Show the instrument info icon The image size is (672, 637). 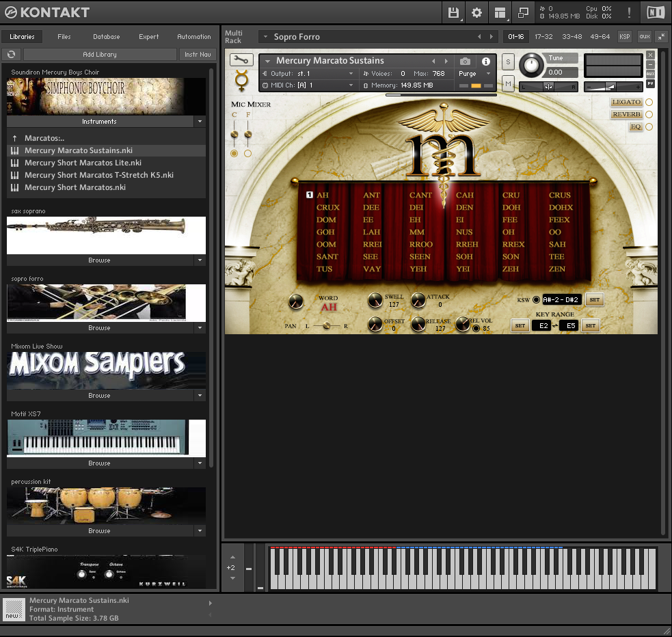coord(485,62)
